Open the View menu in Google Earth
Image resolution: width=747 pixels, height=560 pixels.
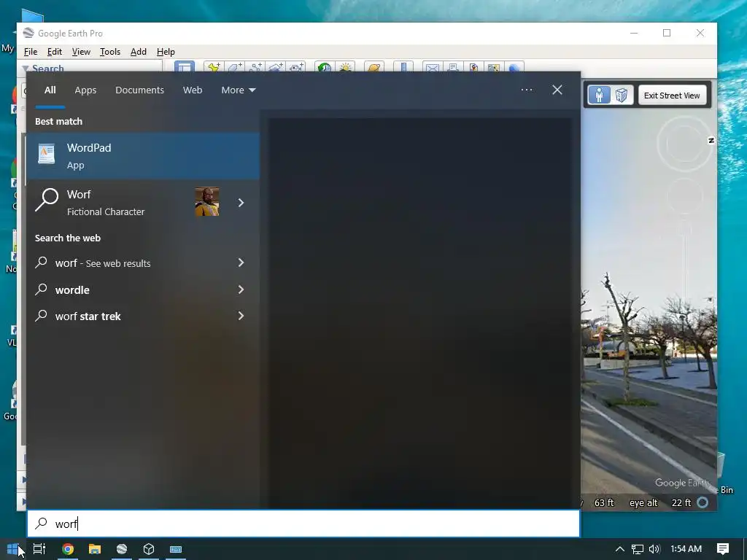(x=81, y=52)
